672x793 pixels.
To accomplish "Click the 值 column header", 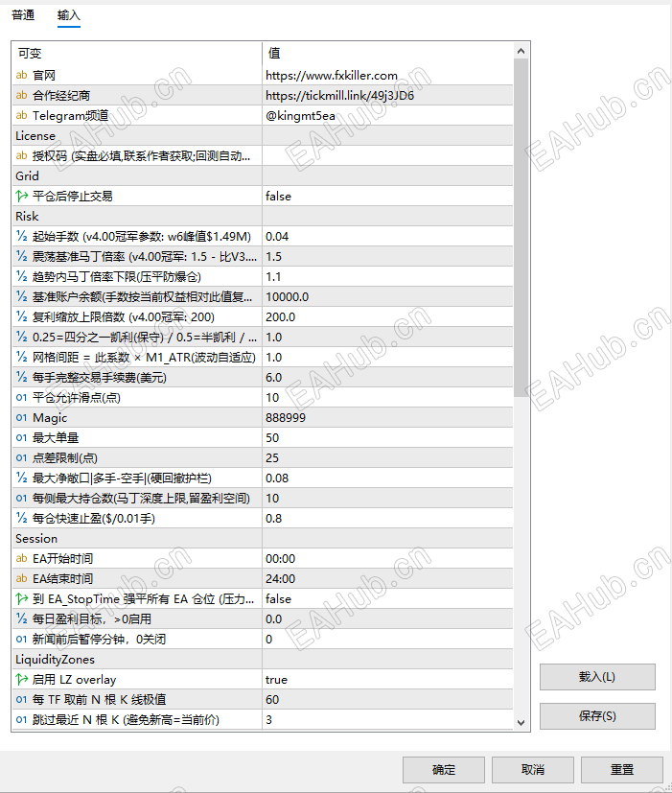I will coord(387,53).
